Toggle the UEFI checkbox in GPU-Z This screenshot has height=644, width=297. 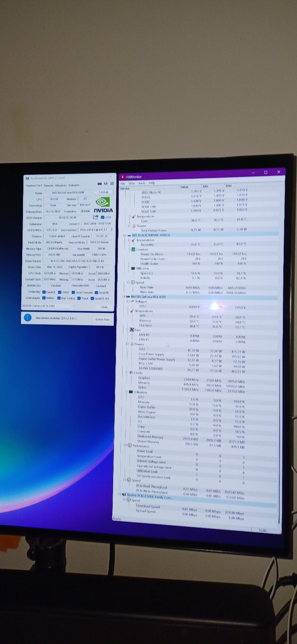102,217
